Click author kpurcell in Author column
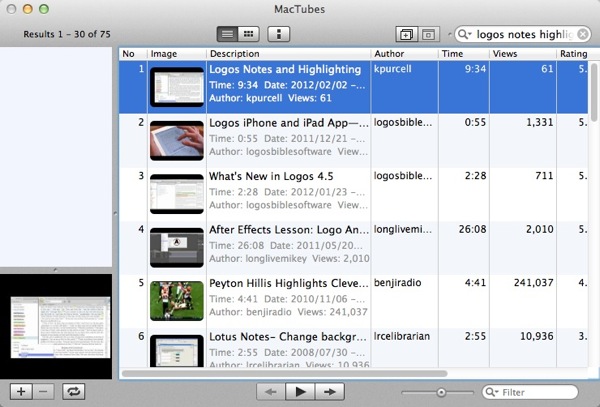 [x=393, y=69]
